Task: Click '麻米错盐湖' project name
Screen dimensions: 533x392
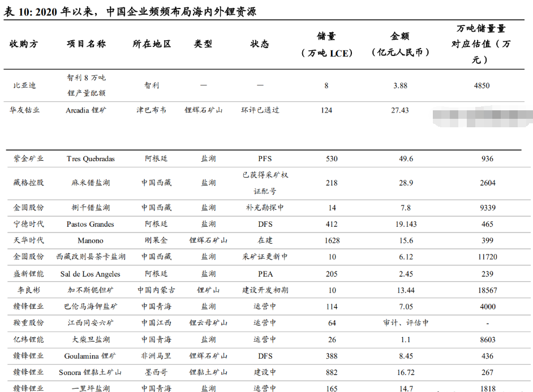Action: 91,183
